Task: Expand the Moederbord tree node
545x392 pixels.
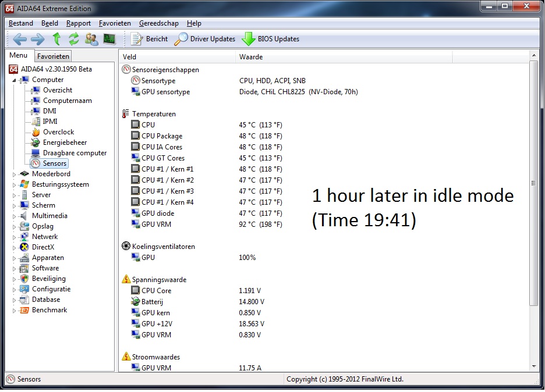Action: pos(14,174)
